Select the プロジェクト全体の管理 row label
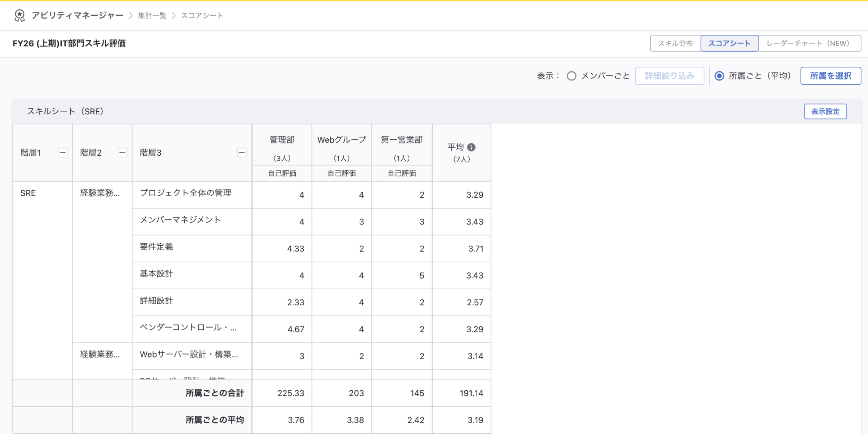This screenshot has width=868, height=442. (x=186, y=193)
